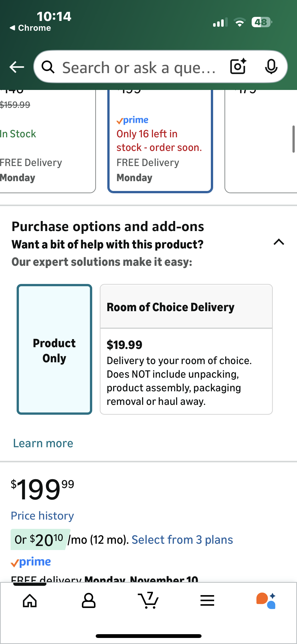Tap the back arrow beside search bar
The width and height of the screenshot is (297, 644).
pos(17,67)
